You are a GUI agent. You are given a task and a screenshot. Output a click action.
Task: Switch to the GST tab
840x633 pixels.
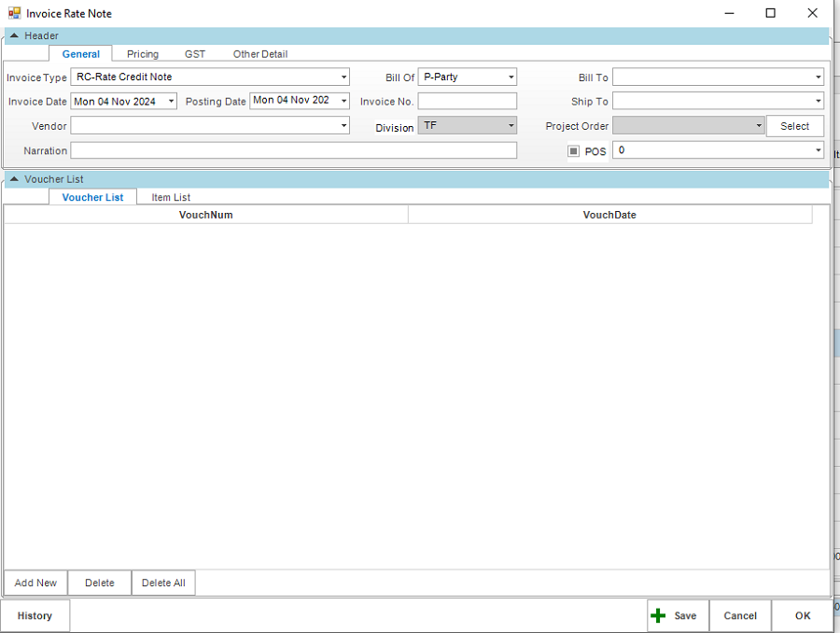[x=194, y=54]
